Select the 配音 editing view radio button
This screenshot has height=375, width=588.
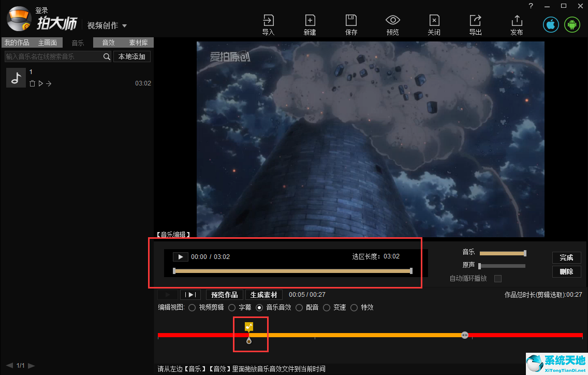(x=299, y=307)
